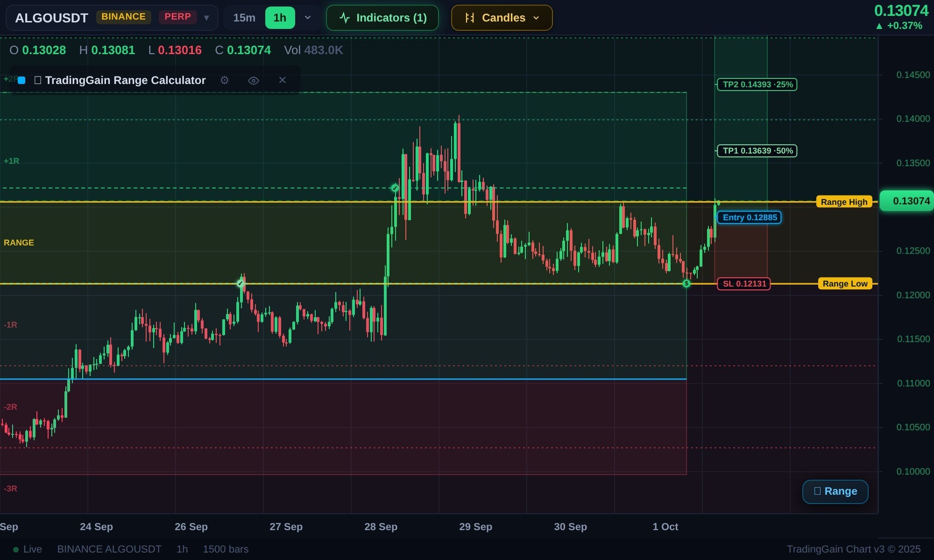Screen dimensions: 934x560
Task: Click the Range Low label
Action: coord(845,284)
